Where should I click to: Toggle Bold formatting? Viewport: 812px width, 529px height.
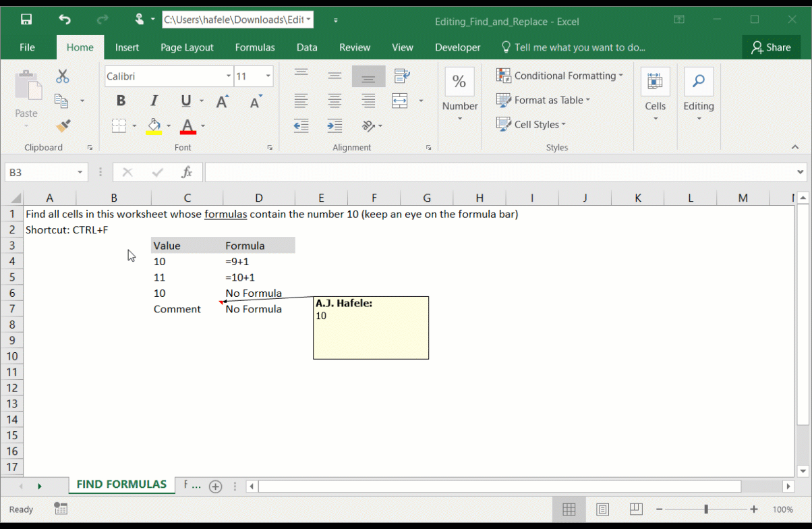tap(121, 101)
